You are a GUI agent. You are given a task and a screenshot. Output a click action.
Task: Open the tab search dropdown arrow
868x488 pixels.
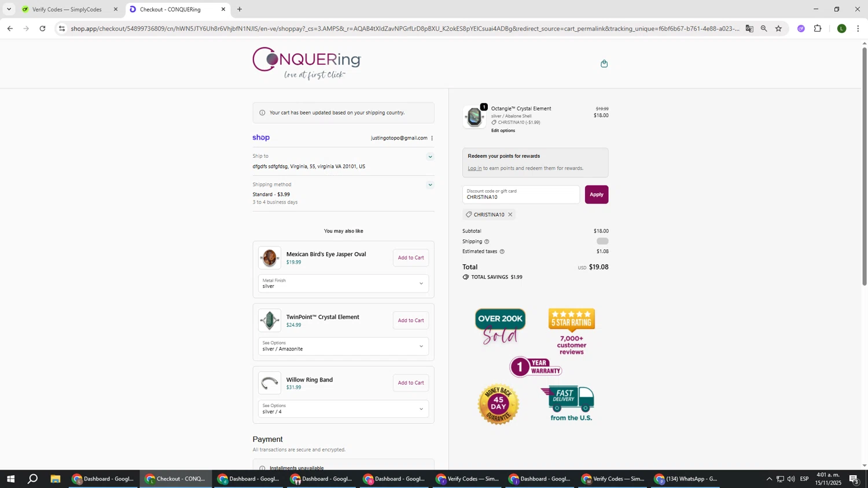9,9
